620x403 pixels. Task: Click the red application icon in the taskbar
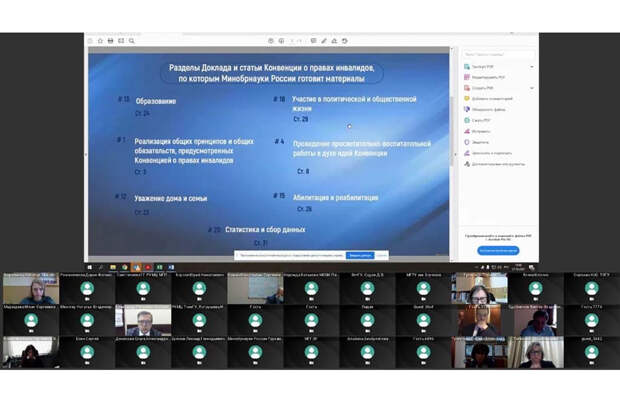point(148,268)
